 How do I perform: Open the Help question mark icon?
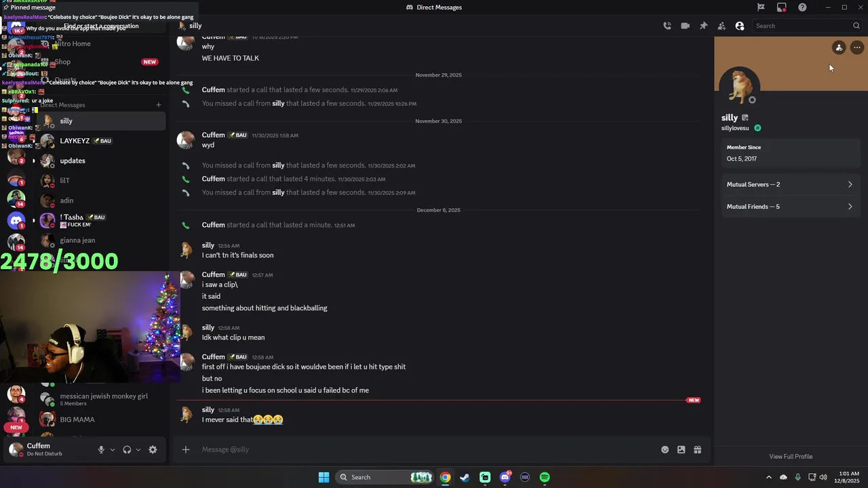click(x=802, y=7)
